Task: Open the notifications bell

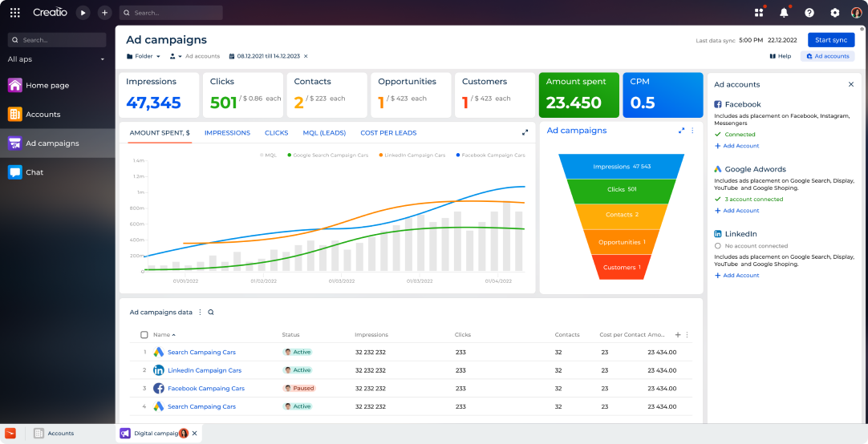Action: tap(784, 13)
